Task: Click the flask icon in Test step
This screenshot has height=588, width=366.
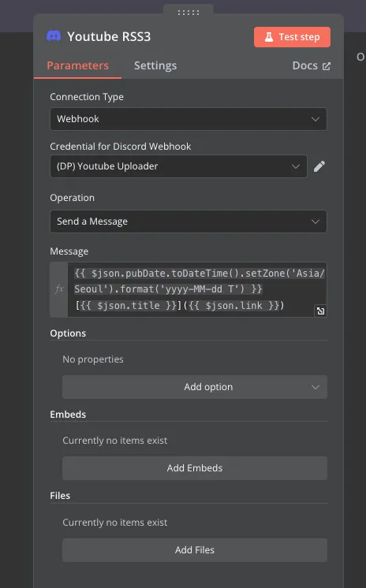Action: coord(269,37)
